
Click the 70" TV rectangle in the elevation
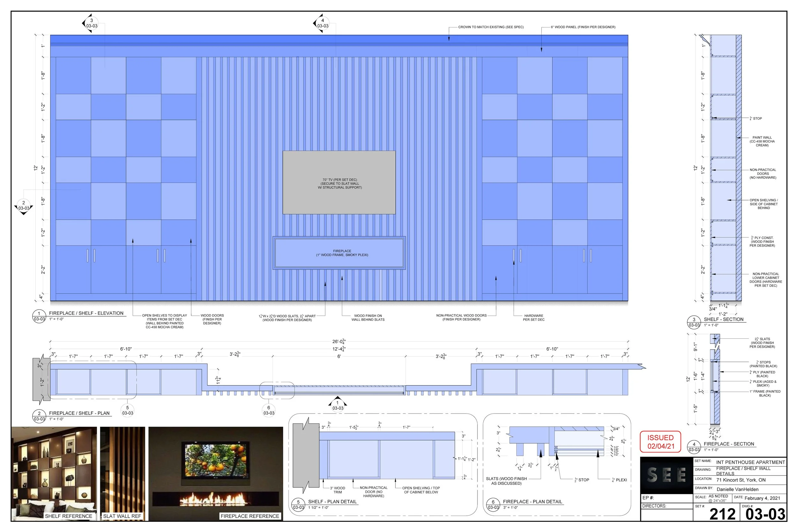click(339, 183)
